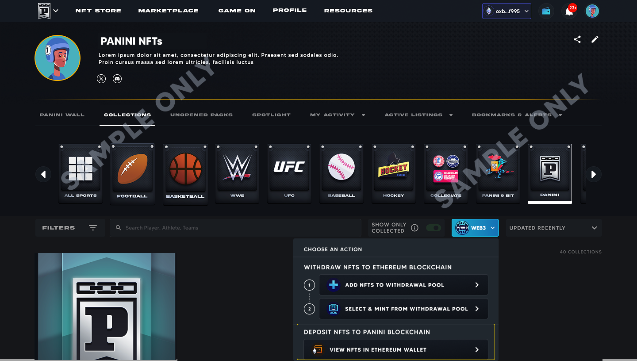Open the Discord social link
This screenshot has width=637, height=364.
pyautogui.click(x=117, y=79)
